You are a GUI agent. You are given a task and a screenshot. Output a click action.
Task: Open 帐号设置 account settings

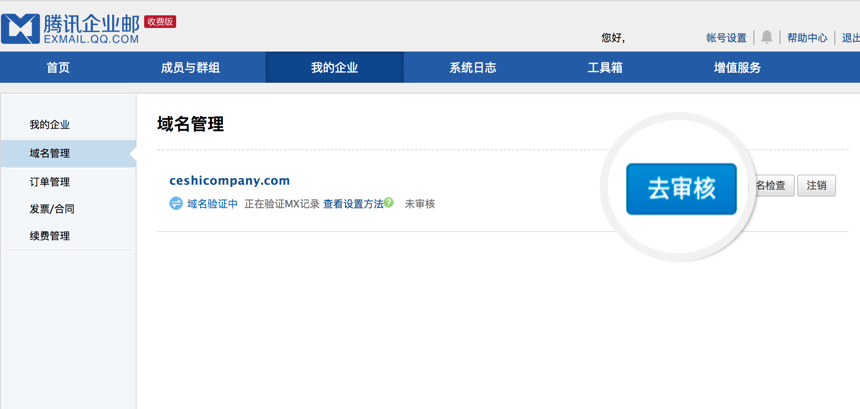pyautogui.click(x=726, y=38)
